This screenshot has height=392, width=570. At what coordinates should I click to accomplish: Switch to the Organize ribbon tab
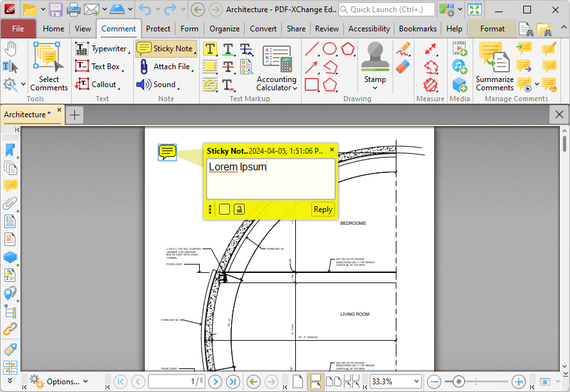224,29
